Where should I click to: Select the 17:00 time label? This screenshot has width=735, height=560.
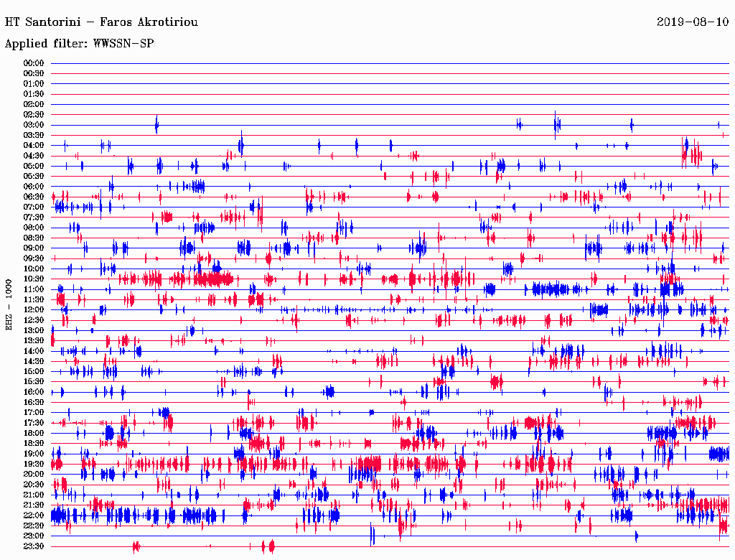point(34,413)
